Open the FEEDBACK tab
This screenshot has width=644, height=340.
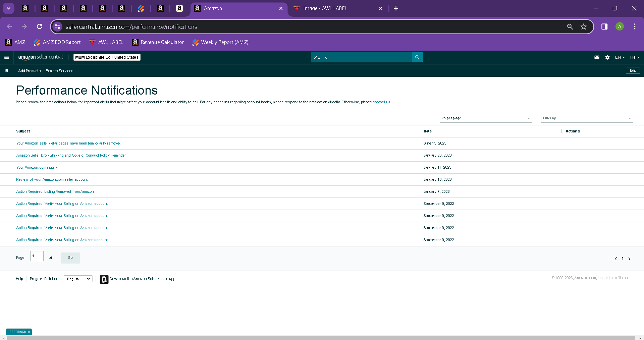pyautogui.click(x=17, y=332)
